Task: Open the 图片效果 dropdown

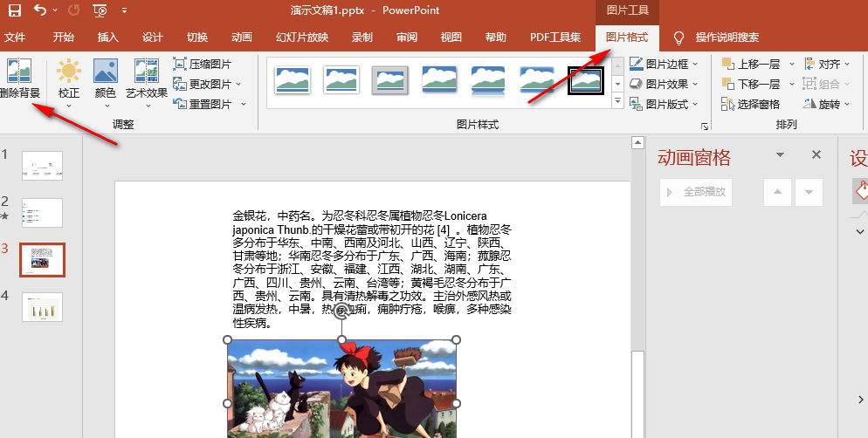Action: point(664,84)
